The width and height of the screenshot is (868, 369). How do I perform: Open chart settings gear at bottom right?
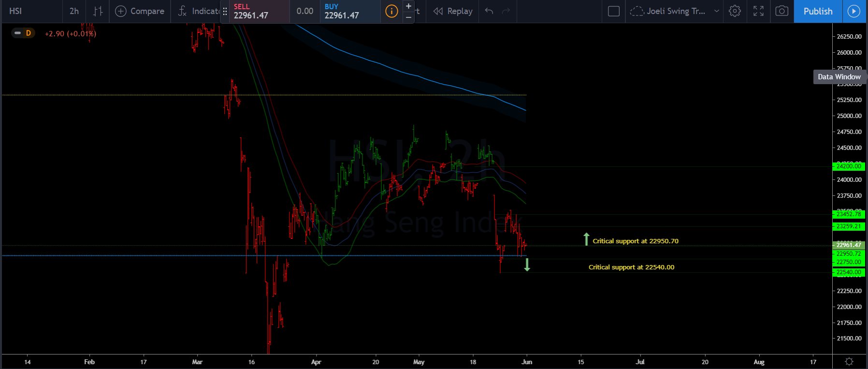(849, 362)
